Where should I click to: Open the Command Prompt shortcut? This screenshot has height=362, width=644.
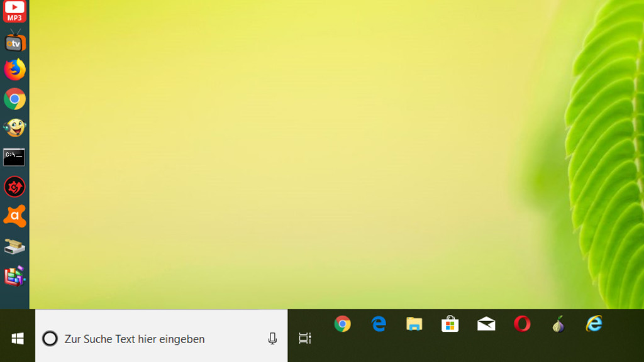pos(14,157)
